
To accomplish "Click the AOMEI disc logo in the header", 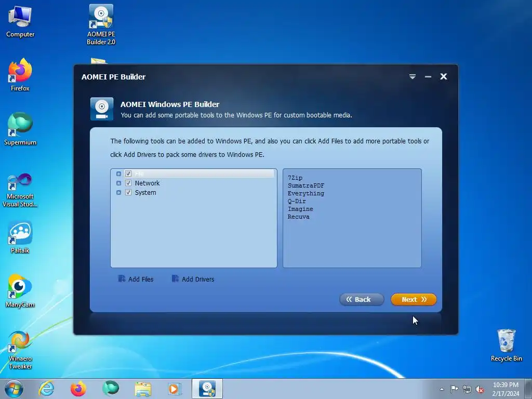I will pyautogui.click(x=102, y=109).
